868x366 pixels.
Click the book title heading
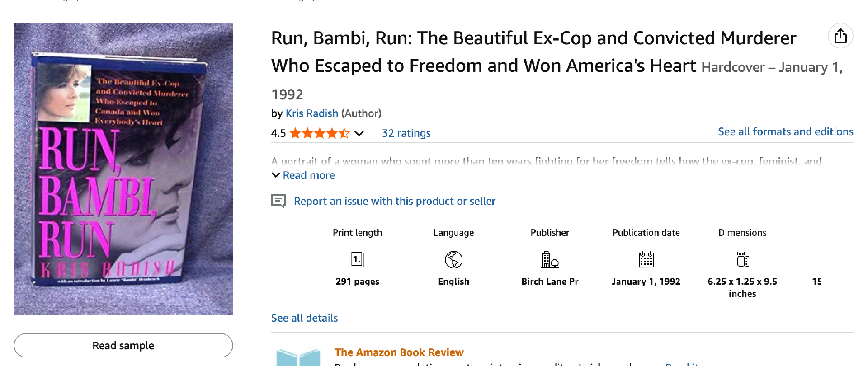coord(533,52)
